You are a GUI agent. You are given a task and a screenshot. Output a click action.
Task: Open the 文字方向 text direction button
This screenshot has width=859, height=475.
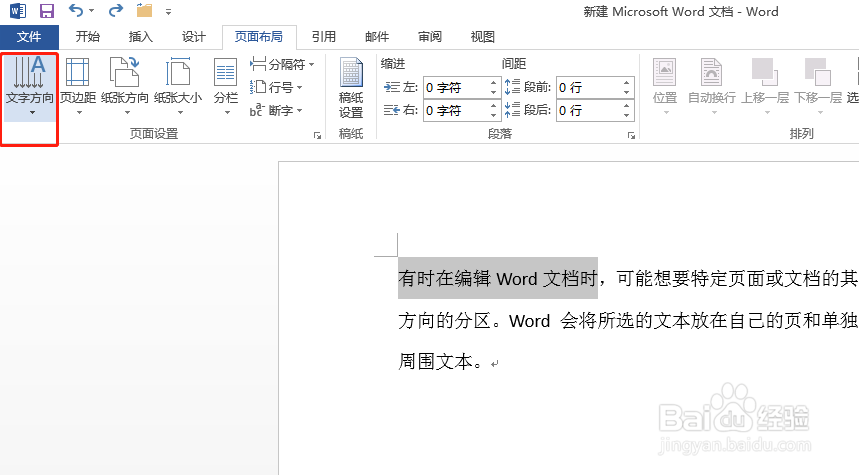tap(30, 87)
